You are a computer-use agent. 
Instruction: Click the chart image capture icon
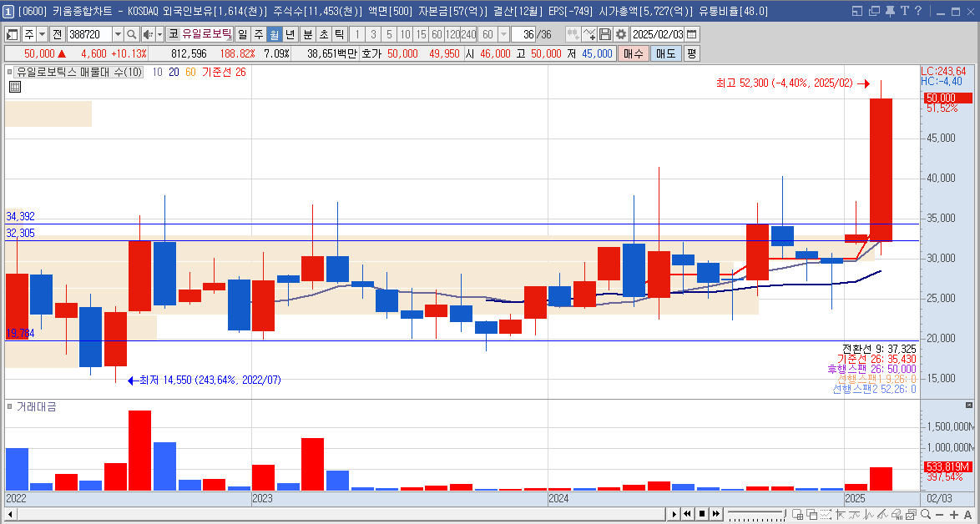[x=911, y=514]
